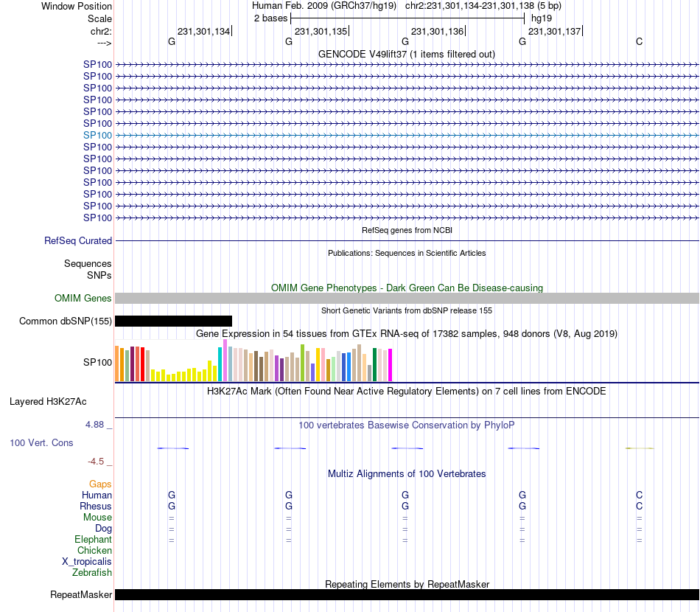
Task: Click the light-blue SP100 transcript arrow line
Action: [x=407, y=136]
